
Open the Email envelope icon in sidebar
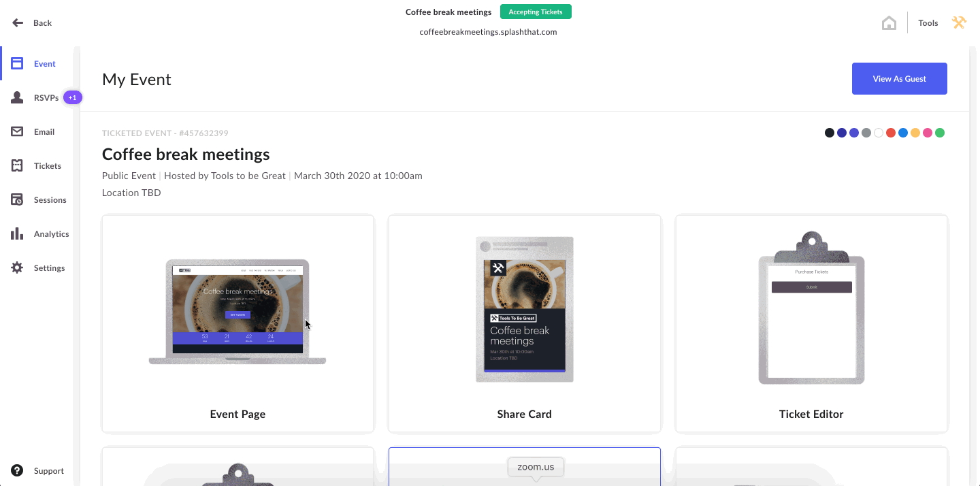tap(17, 131)
